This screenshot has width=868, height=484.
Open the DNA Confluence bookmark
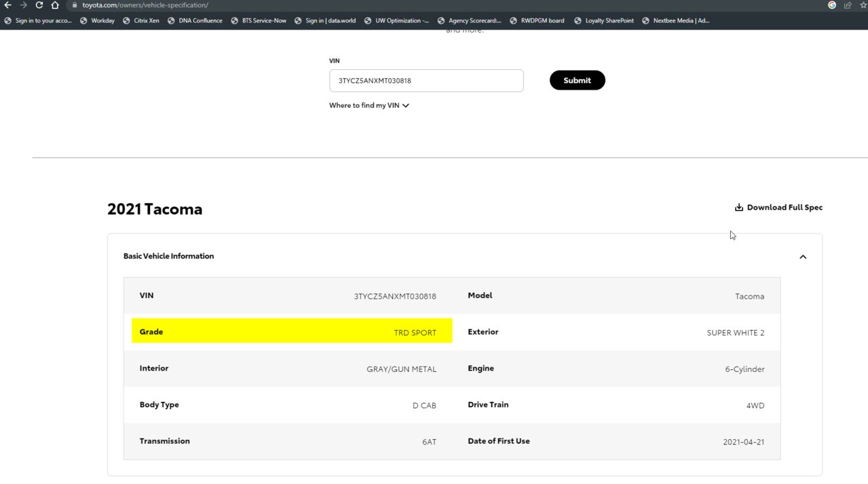click(195, 20)
